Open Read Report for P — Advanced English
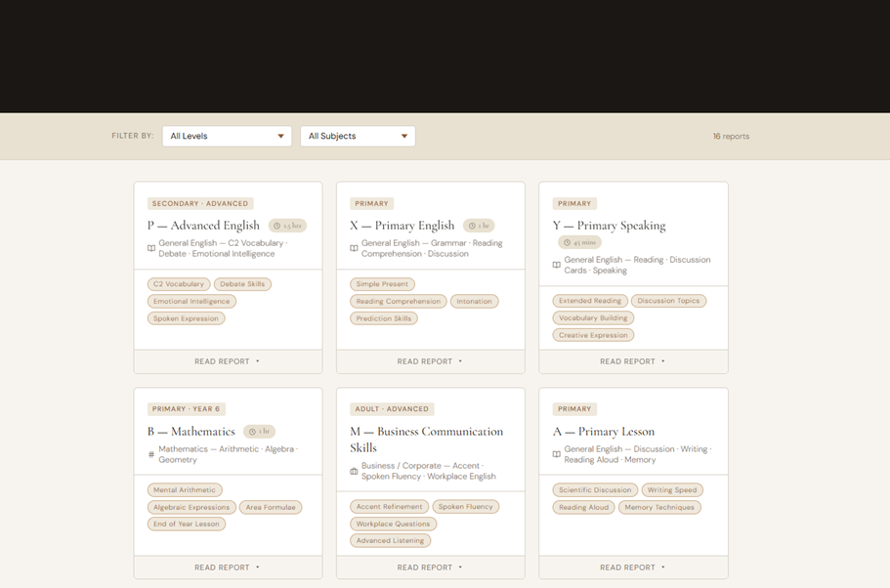890x588 pixels. (x=228, y=361)
